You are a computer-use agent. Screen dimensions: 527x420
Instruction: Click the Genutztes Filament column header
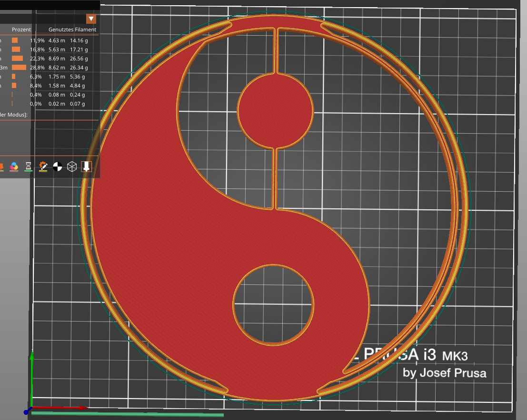tap(72, 29)
